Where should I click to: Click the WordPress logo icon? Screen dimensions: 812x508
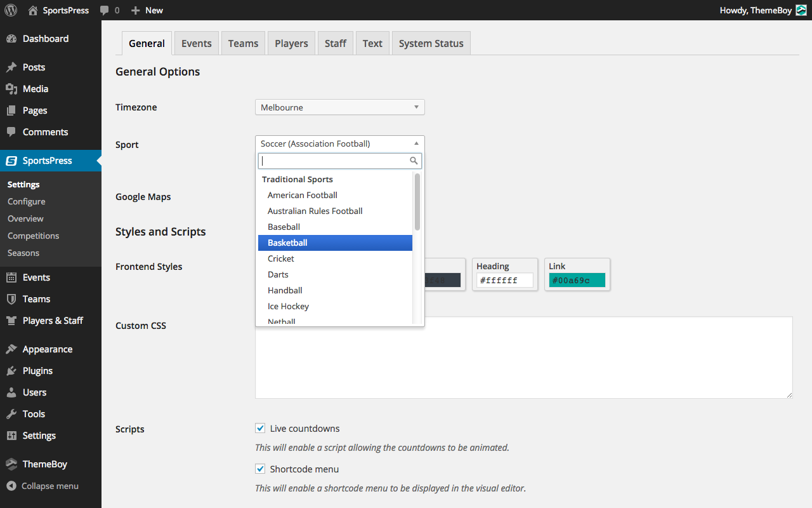11,10
